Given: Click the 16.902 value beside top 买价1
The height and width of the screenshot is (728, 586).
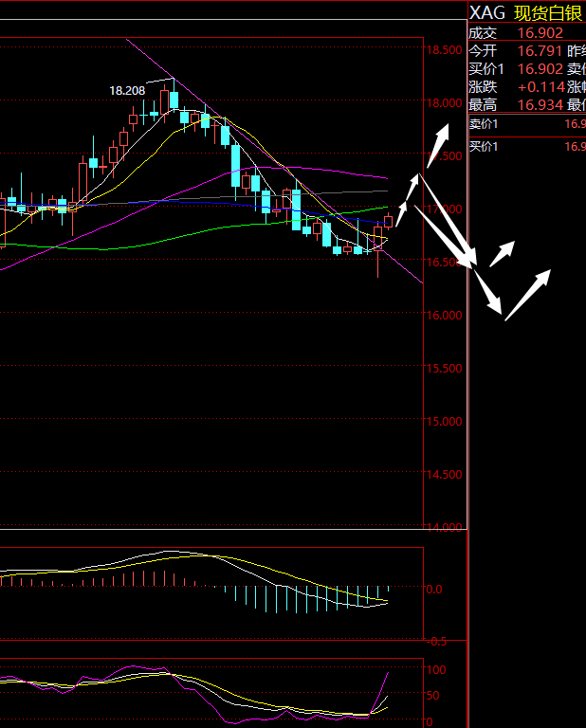Looking at the screenshot, I should point(540,68).
